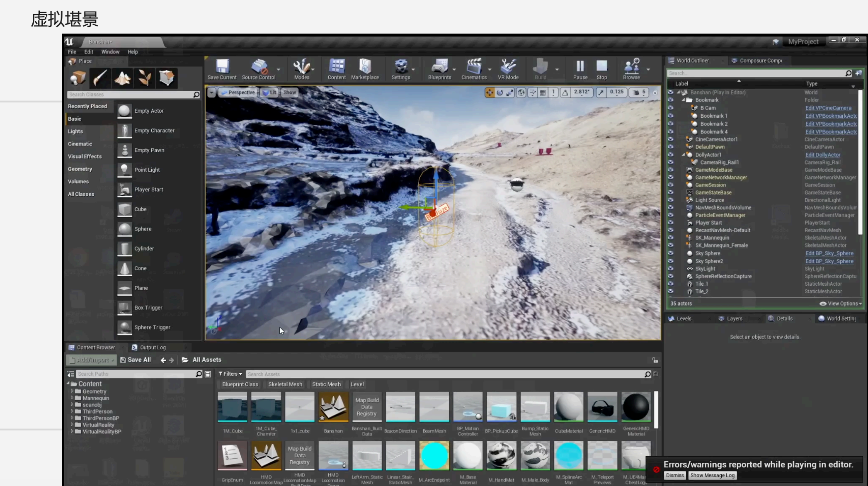Toggle grid snapping icon in viewport
Viewport: 868px width, 486px height.
tap(543, 92)
